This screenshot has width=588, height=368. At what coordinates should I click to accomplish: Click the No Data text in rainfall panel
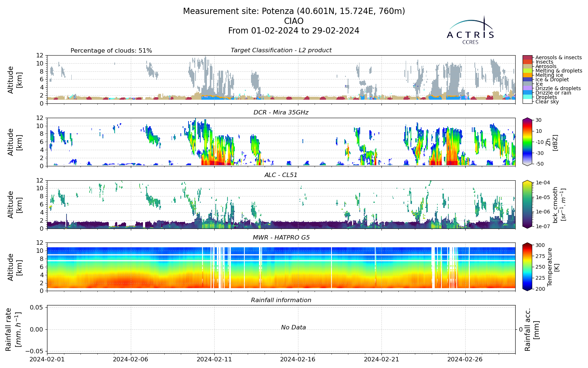[293, 328]
